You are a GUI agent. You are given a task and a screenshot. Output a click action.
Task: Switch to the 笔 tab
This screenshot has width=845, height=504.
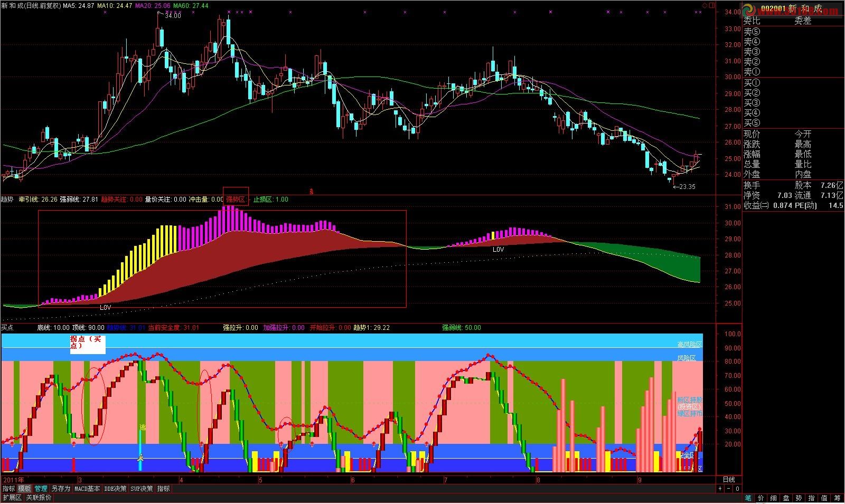point(748,498)
